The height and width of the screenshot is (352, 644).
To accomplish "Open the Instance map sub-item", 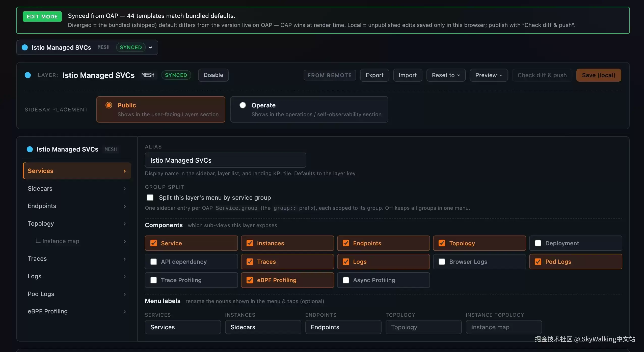I will pos(77,241).
